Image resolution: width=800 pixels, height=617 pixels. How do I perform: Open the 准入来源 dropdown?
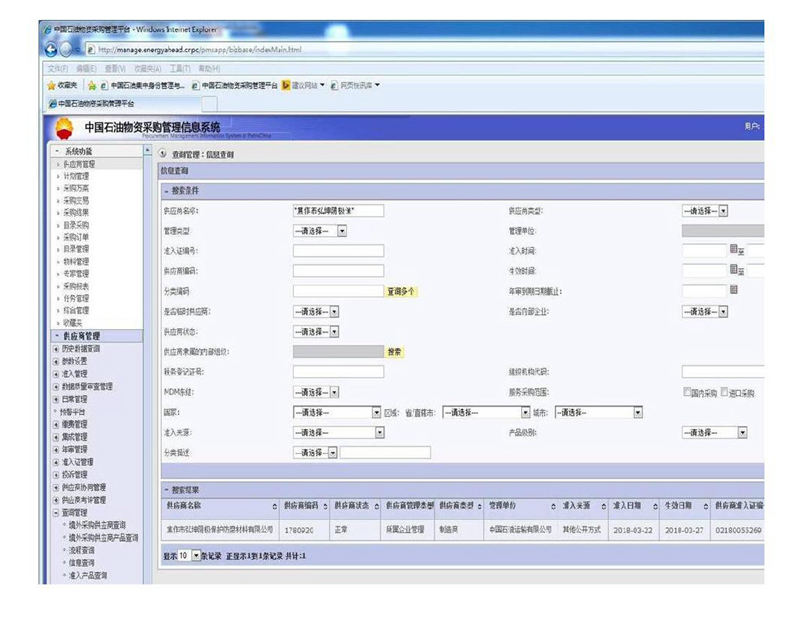339,433
